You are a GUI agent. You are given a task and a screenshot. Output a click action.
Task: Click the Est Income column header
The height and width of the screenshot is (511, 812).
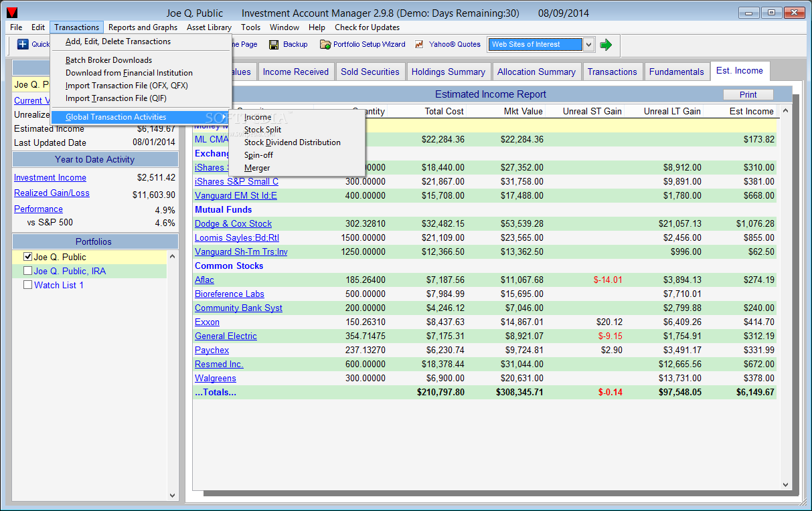click(741, 111)
